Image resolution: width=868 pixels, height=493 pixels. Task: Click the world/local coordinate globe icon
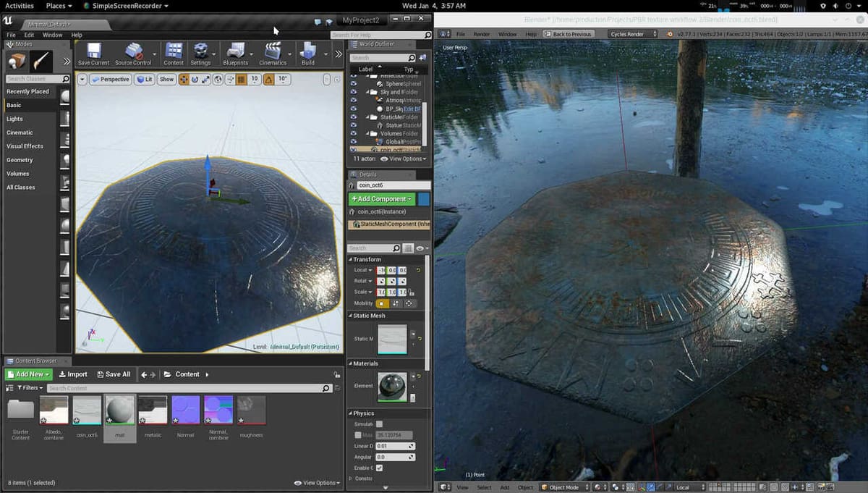218,79
